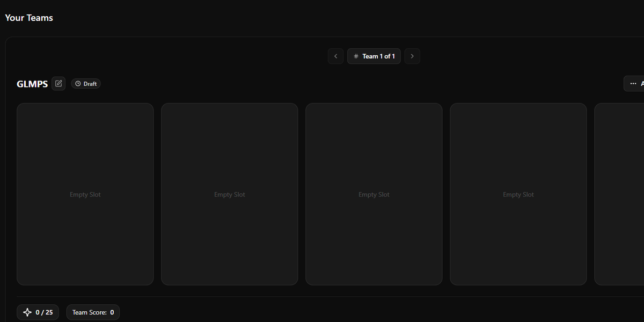Click the edit team name pencil icon
The width and height of the screenshot is (644, 322).
click(x=58, y=84)
